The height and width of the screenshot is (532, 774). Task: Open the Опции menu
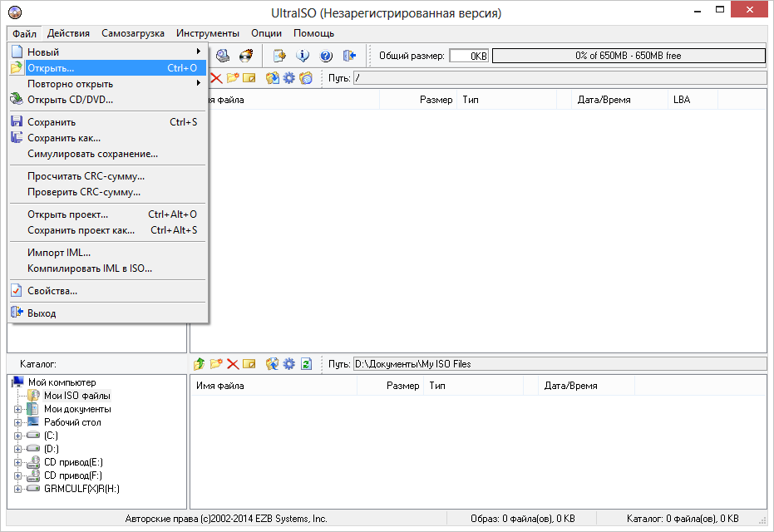[266, 33]
